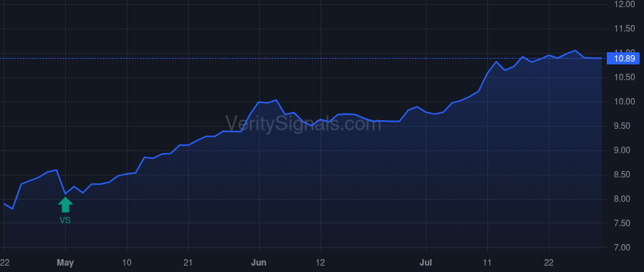
Task: Click the 10 date label after May
Action: click(127, 263)
